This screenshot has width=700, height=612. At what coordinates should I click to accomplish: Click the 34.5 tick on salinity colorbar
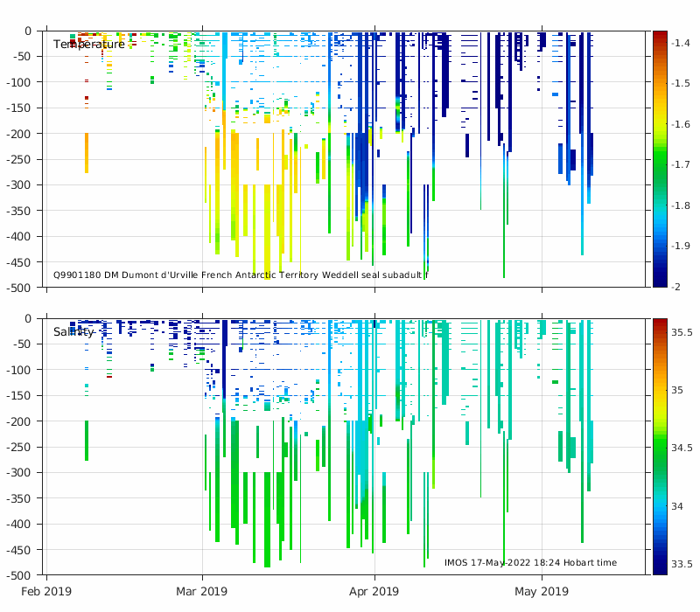click(x=682, y=448)
